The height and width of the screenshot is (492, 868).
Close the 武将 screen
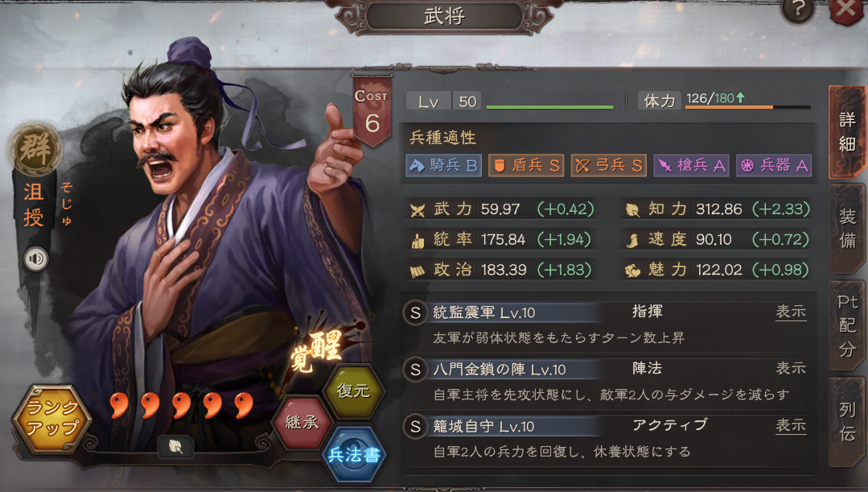click(848, 10)
